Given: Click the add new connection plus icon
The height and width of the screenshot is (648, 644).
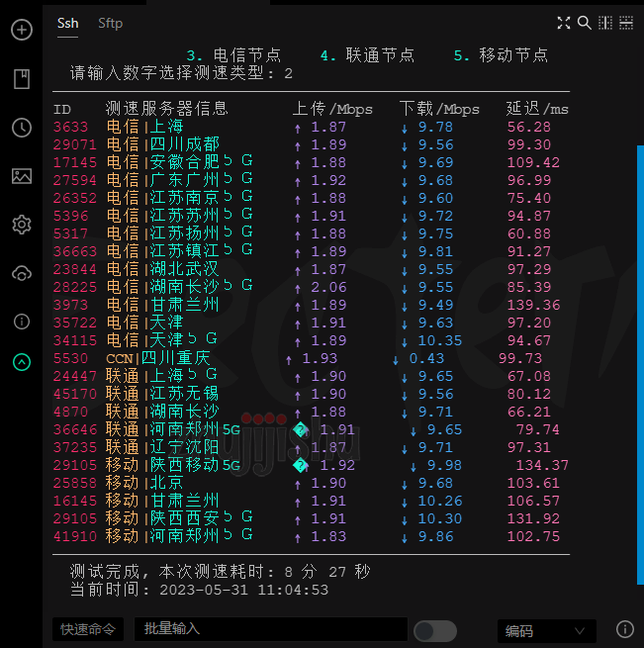Looking at the screenshot, I should [22, 30].
